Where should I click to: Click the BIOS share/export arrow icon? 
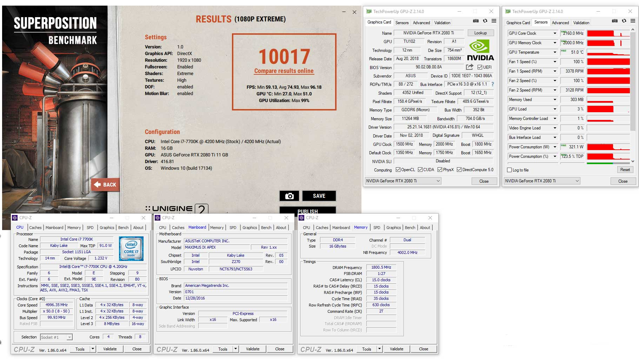470,67
